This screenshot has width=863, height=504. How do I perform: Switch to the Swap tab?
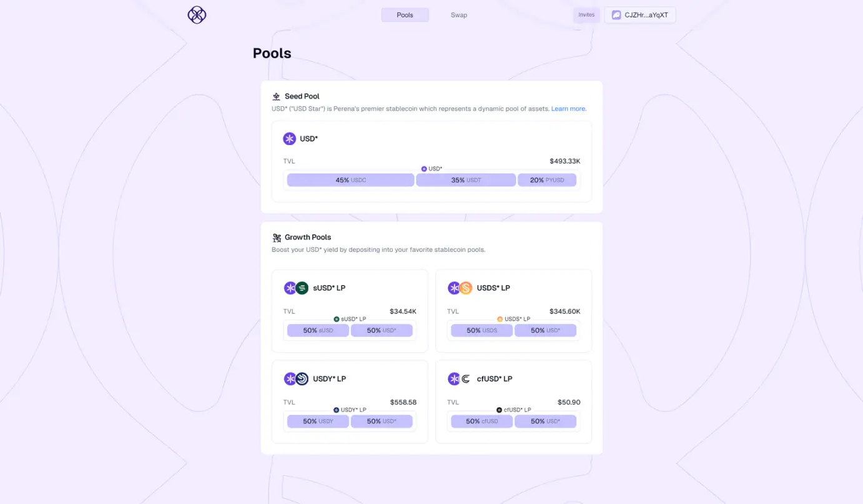tap(459, 15)
